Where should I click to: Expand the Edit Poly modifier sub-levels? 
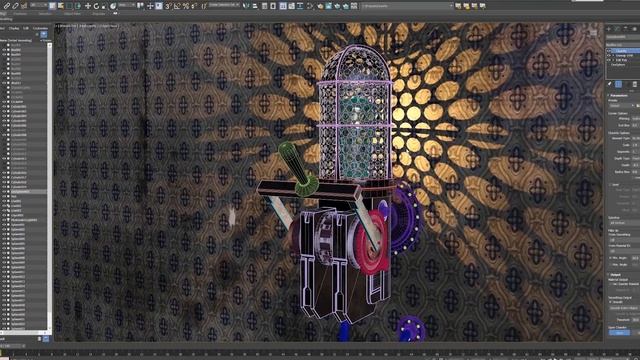[x=613, y=60]
